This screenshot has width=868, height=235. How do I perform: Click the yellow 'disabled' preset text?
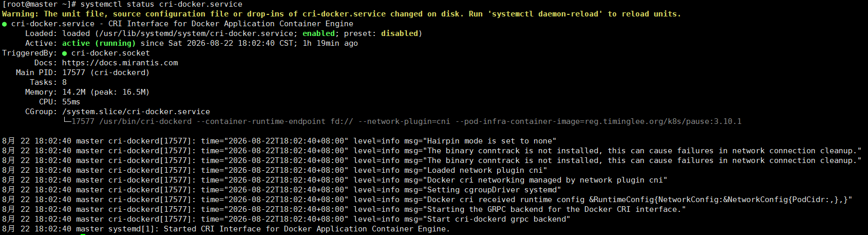[x=400, y=33]
